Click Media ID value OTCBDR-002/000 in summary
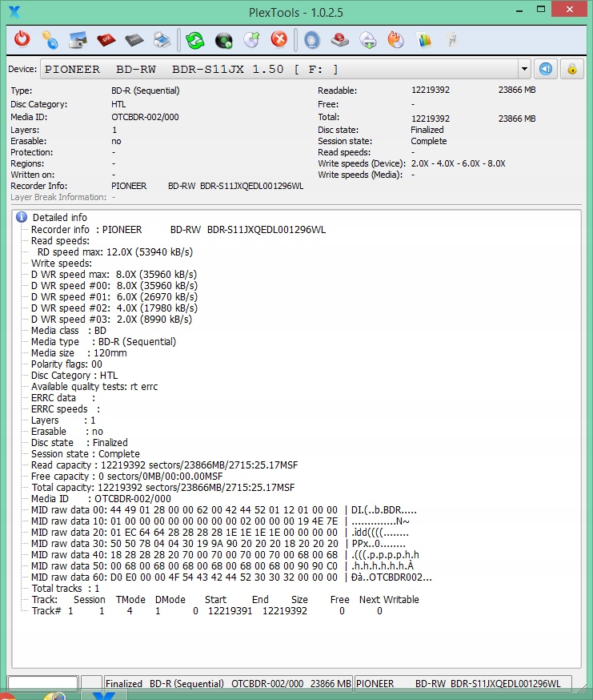This screenshot has width=593, height=700. (x=145, y=117)
